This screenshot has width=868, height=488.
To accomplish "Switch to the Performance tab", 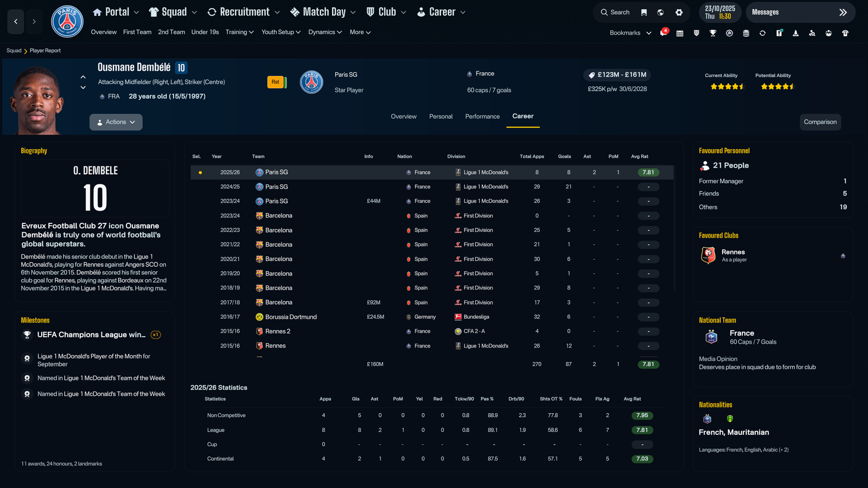I will pyautogui.click(x=482, y=117).
